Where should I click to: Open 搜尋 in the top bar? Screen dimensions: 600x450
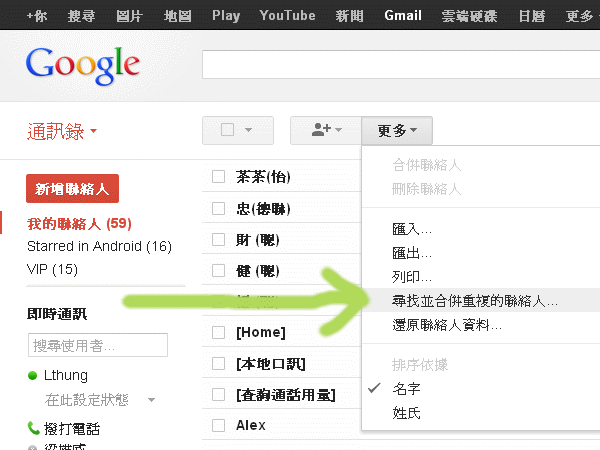81,16
